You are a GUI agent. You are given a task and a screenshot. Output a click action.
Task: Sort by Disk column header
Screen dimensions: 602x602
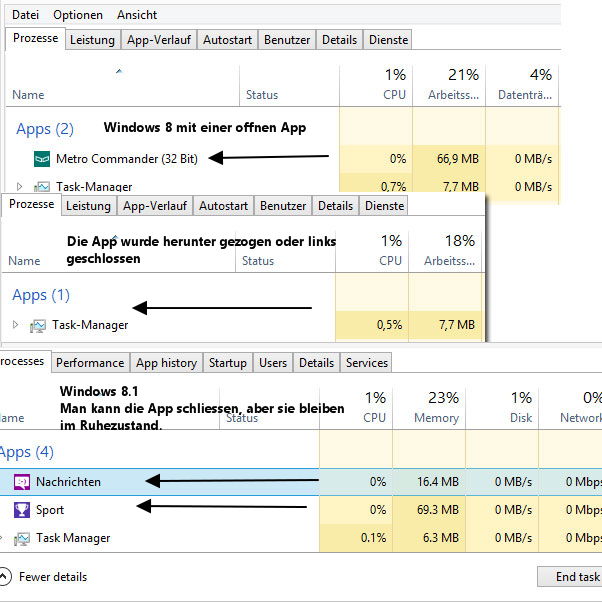[502, 408]
